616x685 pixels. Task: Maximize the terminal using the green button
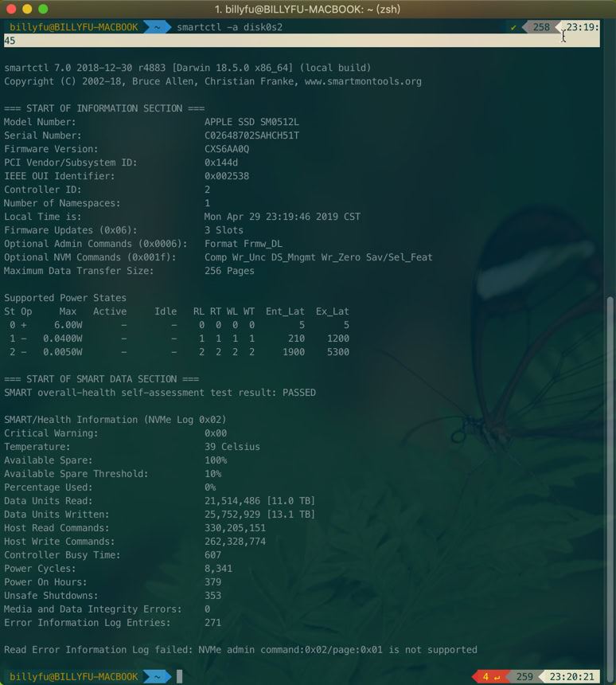[43, 10]
